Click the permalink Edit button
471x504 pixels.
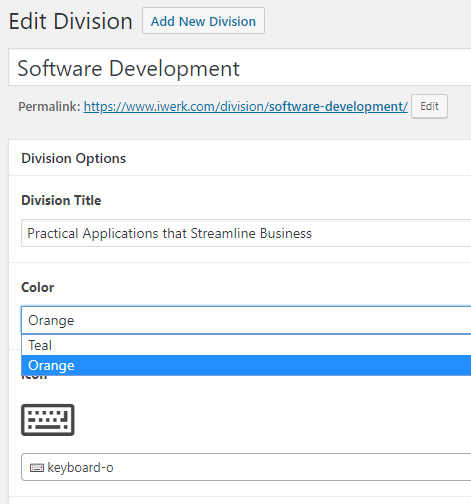(429, 106)
